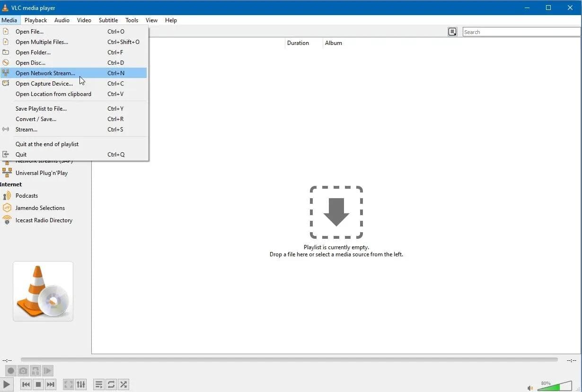Click the Stop playback button
This screenshot has width=582, height=392.
click(x=38, y=384)
